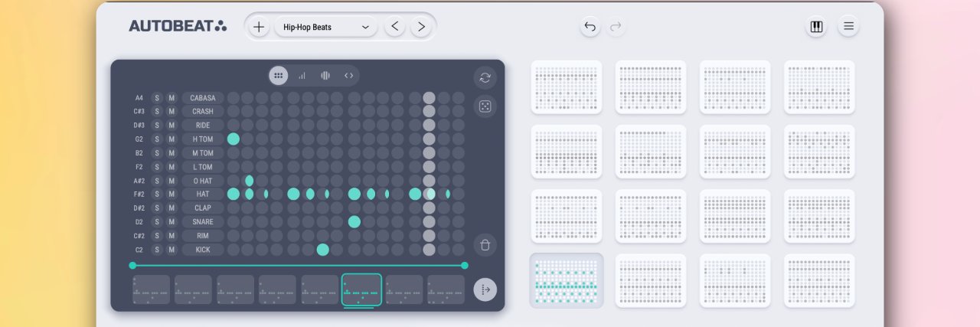Solo the CRASH track
Viewport: 980px width, 327px height.
click(157, 112)
